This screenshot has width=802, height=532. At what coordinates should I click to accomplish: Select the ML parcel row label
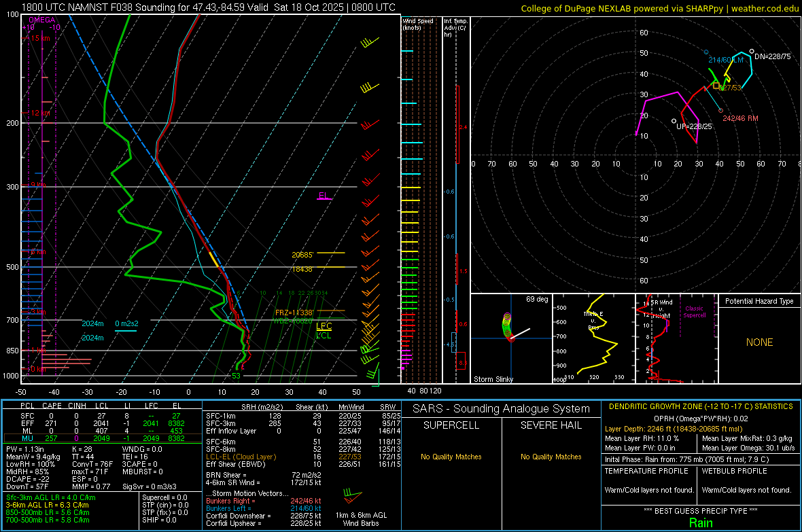tap(27, 431)
